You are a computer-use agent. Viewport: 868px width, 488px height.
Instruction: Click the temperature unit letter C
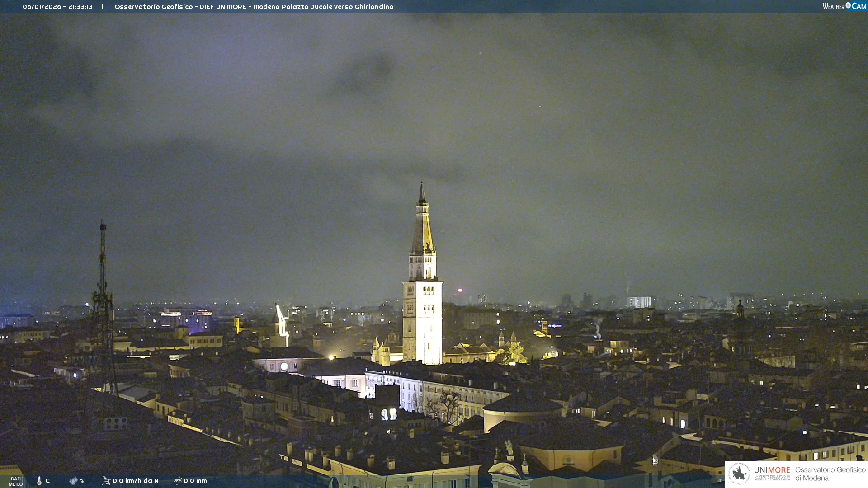[x=47, y=481]
